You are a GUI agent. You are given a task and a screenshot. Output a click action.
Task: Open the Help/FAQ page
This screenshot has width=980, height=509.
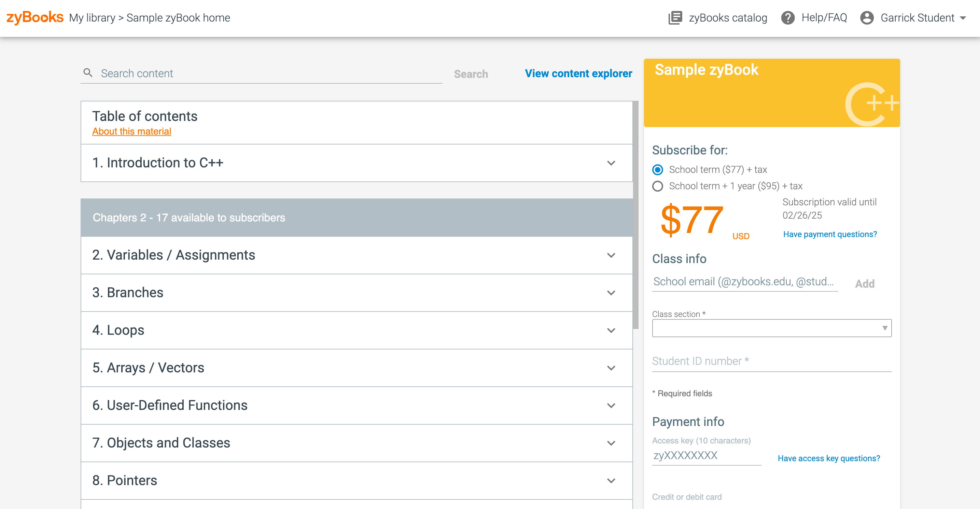point(824,17)
